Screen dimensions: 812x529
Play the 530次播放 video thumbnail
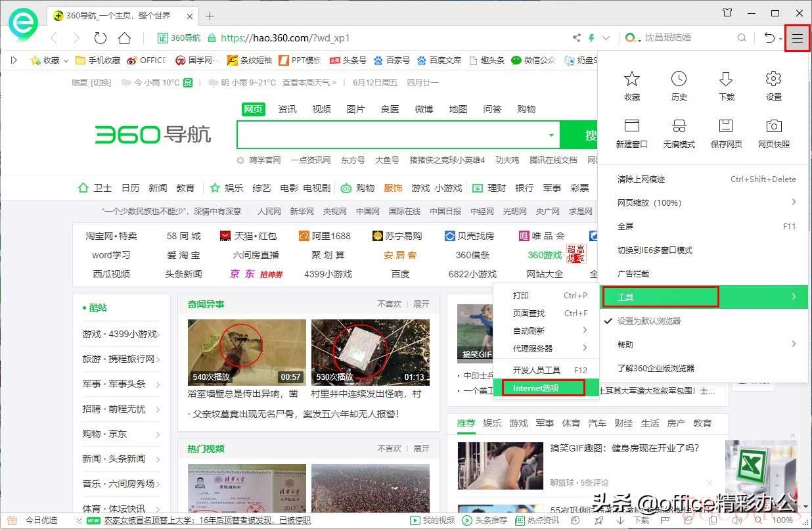point(371,352)
